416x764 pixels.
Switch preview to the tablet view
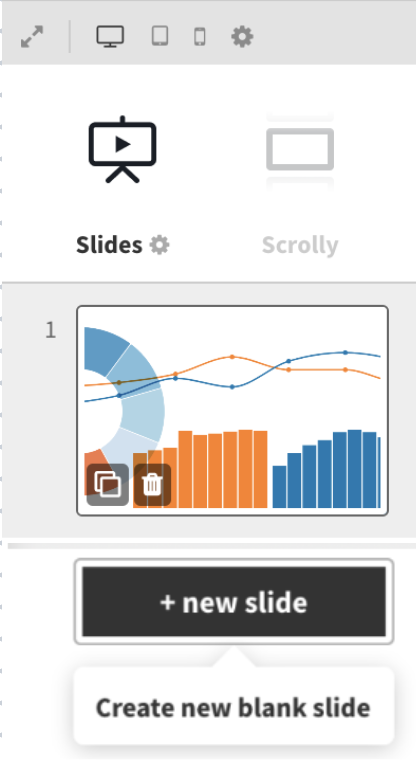coord(160,36)
